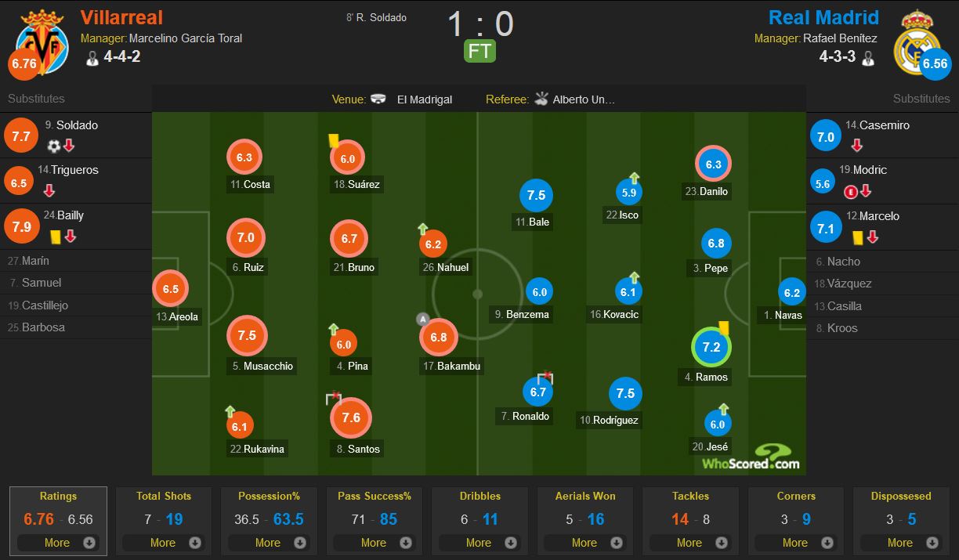Click Ramos's 7.2 rating circle
The width and height of the screenshot is (959, 560).
pos(711,347)
